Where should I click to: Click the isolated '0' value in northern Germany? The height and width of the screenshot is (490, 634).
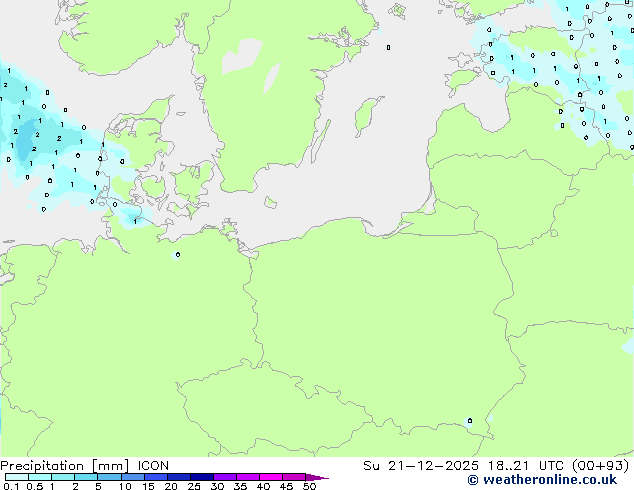coord(178,255)
